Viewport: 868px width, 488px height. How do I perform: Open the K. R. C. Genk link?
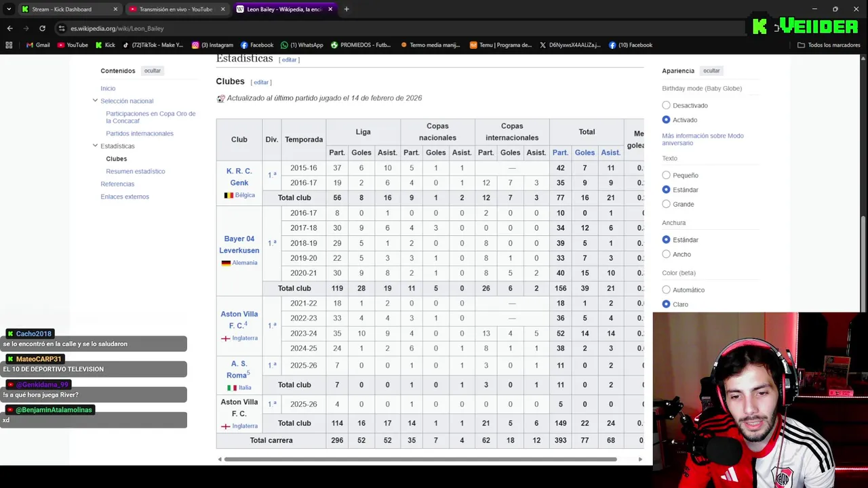pyautogui.click(x=239, y=177)
